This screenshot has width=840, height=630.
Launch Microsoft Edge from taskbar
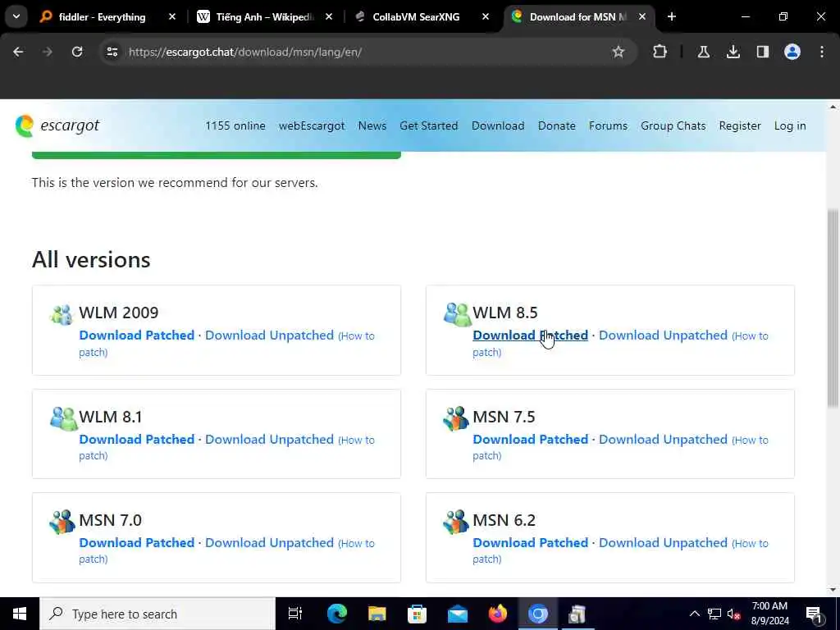(337, 614)
